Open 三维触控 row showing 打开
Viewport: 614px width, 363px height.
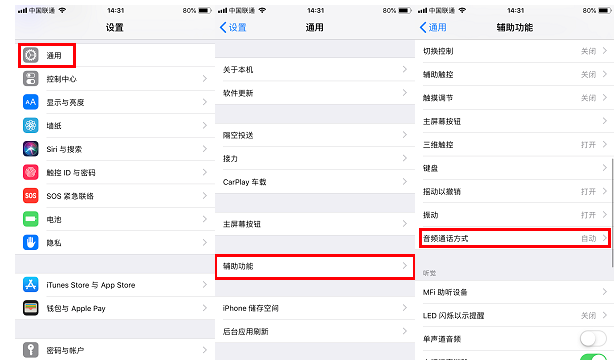(x=515, y=144)
